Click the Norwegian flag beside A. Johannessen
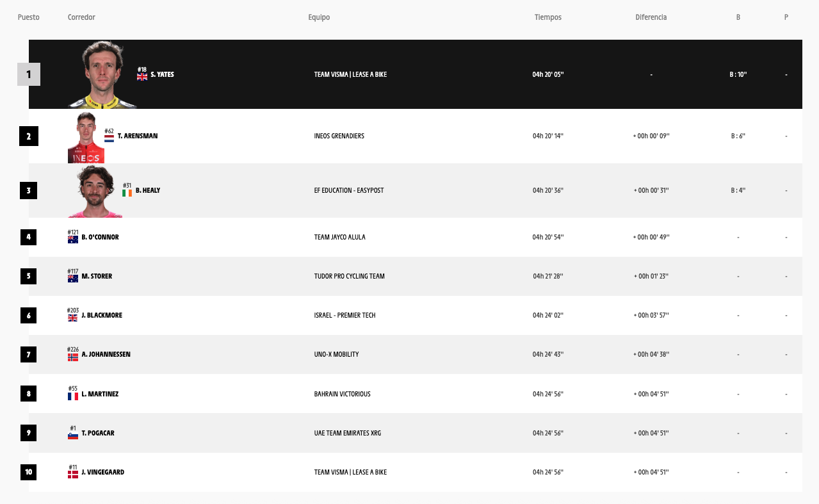Image resolution: width=819 pixels, height=504 pixels. pyautogui.click(x=73, y=356)
